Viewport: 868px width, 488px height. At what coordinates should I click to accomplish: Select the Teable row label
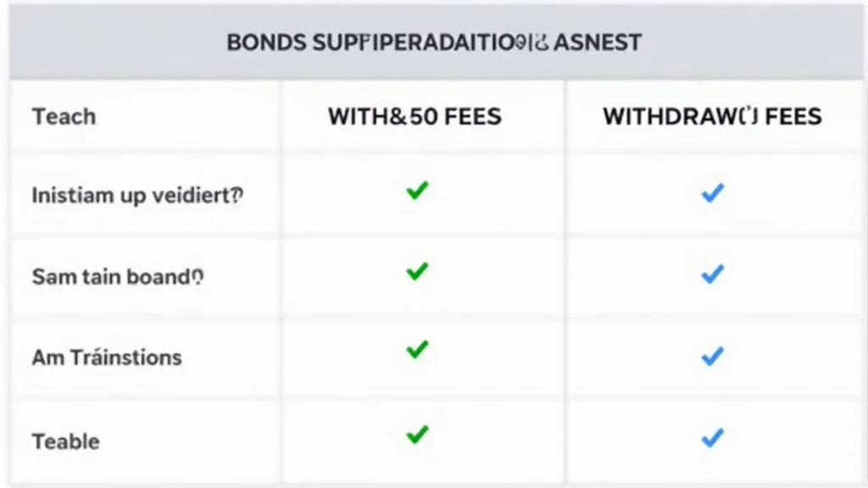tap(66, 441)
